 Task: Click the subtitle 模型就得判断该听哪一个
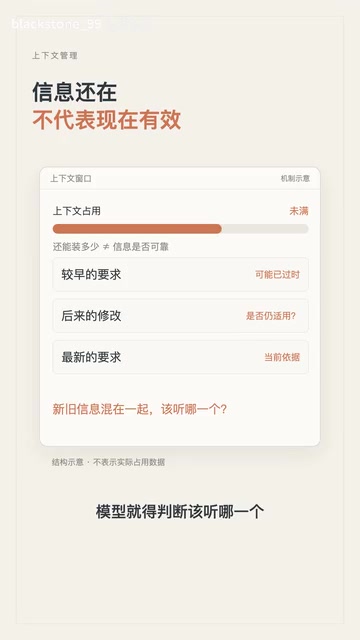coord(180,511)
